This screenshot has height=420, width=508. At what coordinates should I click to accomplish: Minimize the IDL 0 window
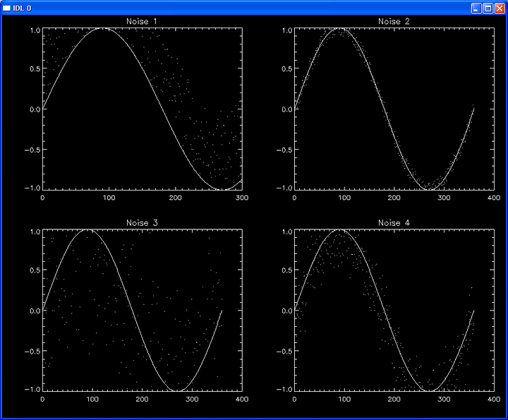[x=476, y=8]
